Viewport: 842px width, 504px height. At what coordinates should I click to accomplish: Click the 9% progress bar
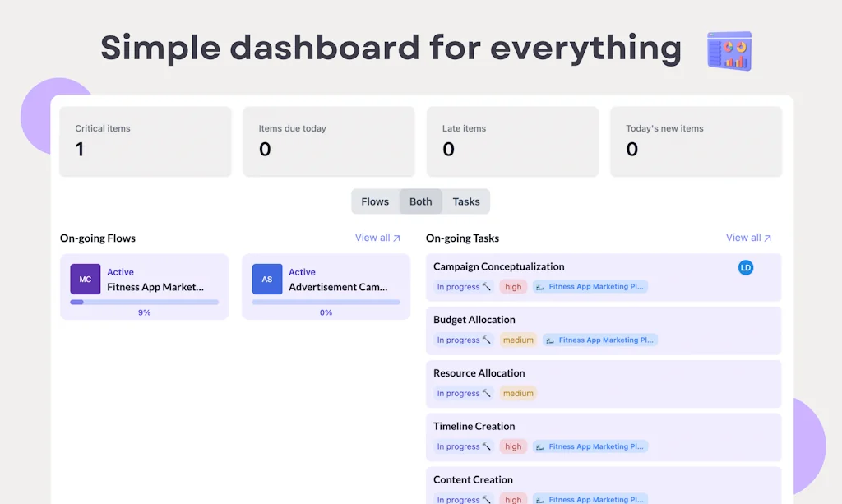145,303
